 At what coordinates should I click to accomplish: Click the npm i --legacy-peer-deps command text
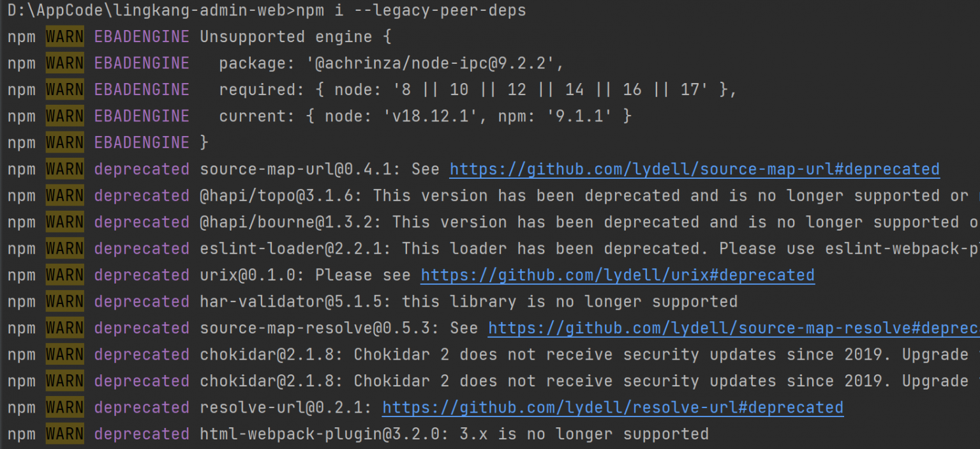tap(411, 10)
